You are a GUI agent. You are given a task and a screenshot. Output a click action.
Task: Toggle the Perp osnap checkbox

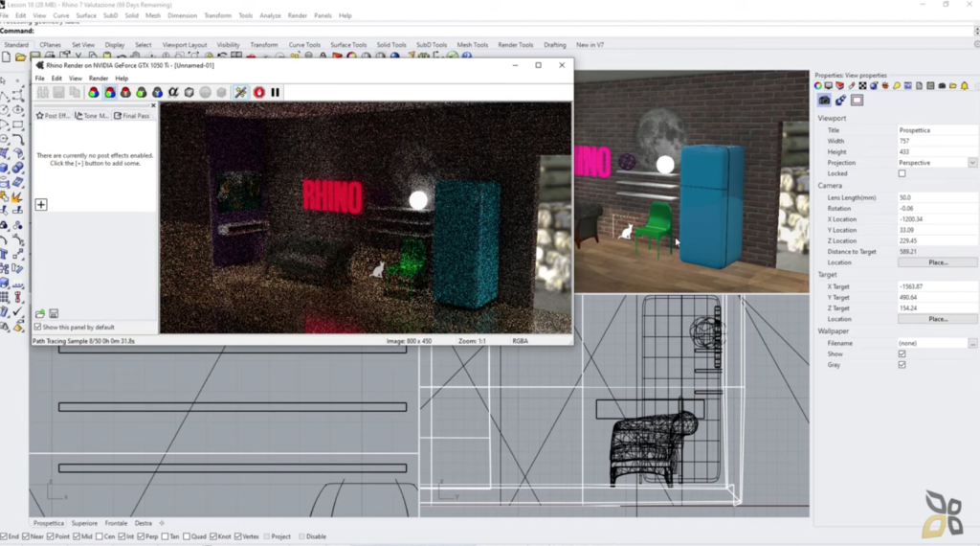click(141, 536)
